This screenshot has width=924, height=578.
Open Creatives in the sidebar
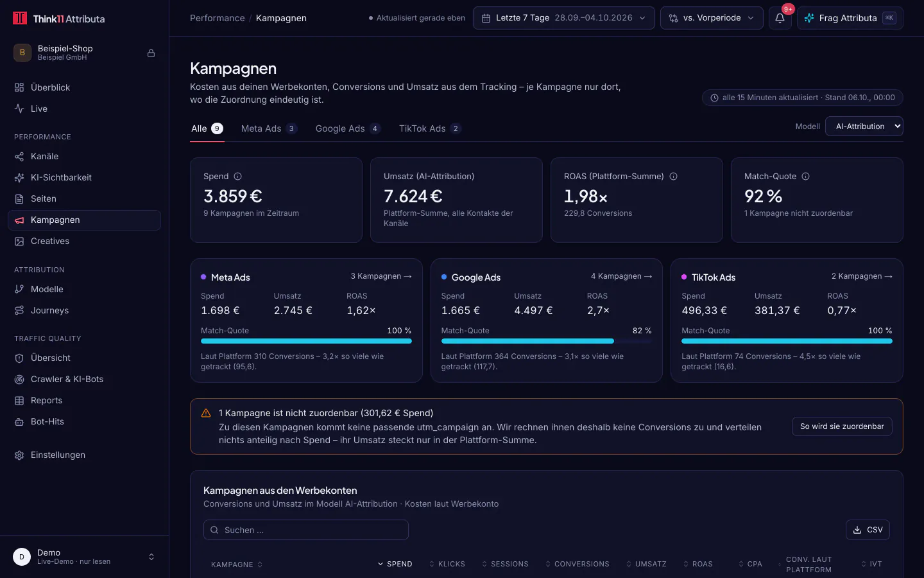tap(84, 241)
